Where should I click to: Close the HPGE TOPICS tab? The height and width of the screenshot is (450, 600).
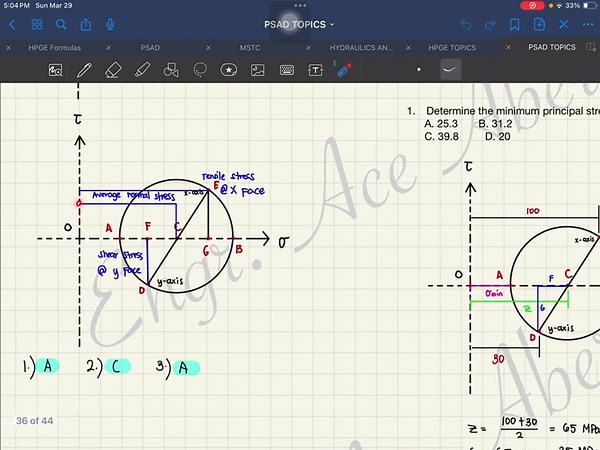point(408,48)
